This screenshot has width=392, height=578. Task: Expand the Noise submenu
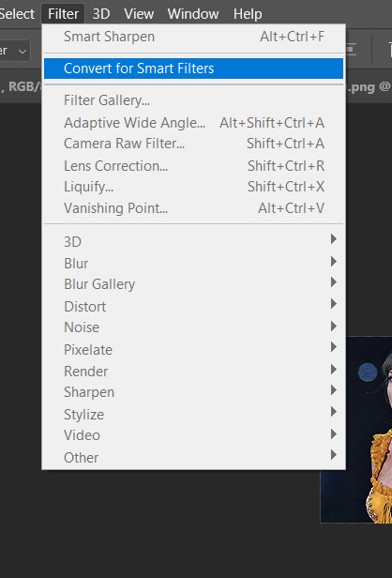pyautogui.click(x=193, y=327)
